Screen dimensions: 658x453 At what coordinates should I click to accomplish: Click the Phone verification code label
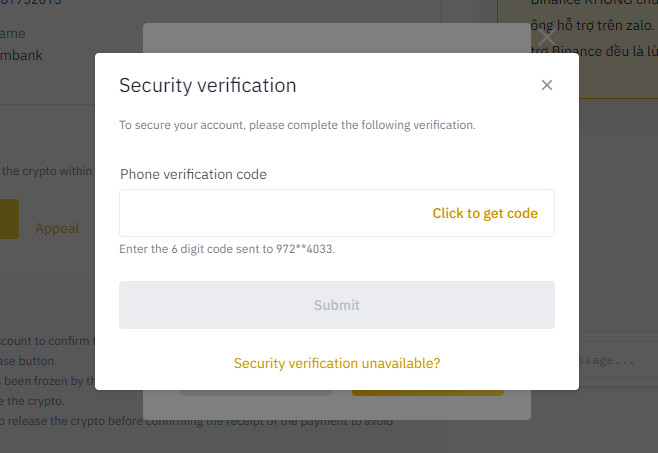(193, 174)
